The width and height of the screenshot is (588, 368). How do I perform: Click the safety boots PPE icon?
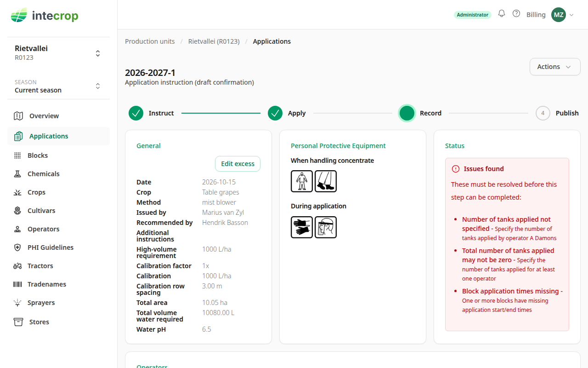pyautogui.click(x=326, y=181)
